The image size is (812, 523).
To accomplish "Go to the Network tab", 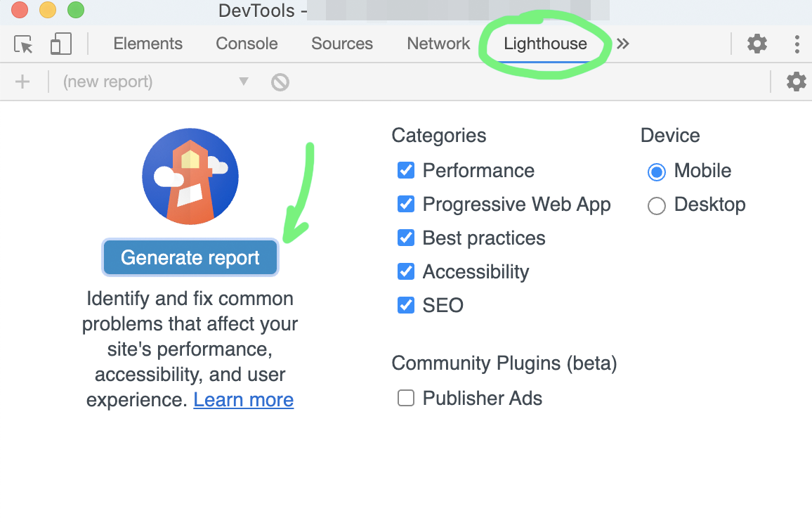I will coord(438,44).
